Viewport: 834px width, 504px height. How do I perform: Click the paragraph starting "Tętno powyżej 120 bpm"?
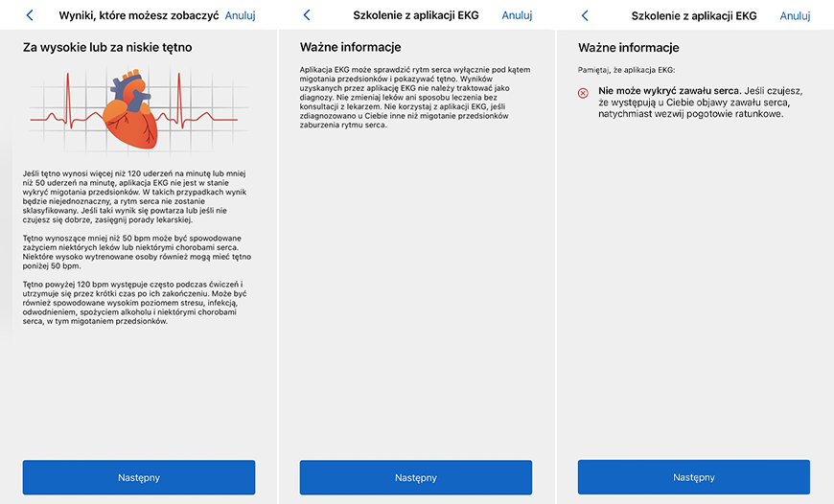coord(134,303)
